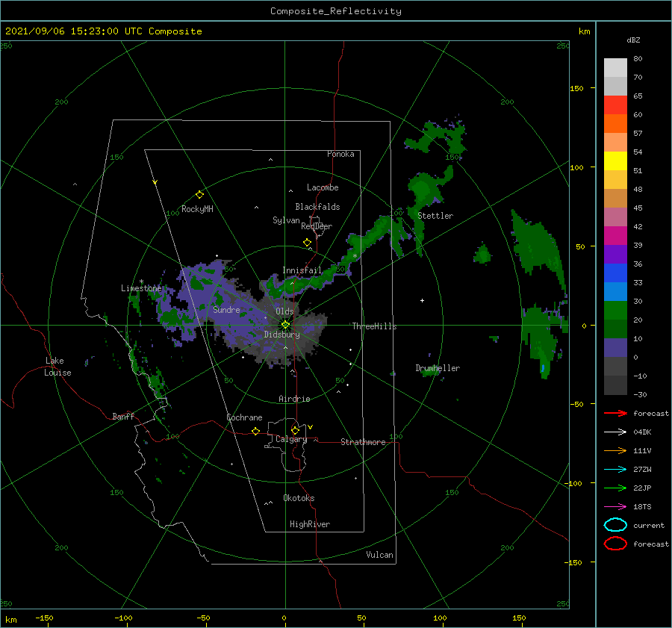Click the red 65-60 dBZ swatch

pyautogui.click(x=615, y=105)
